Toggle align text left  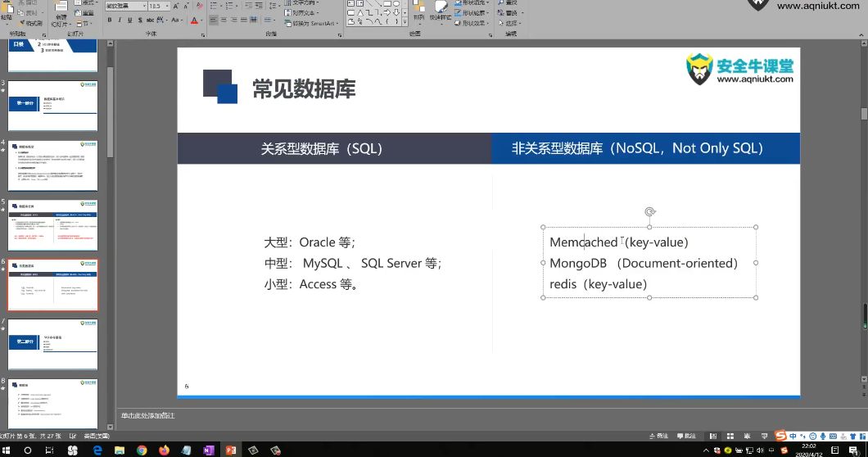click(x=214, y=20)
